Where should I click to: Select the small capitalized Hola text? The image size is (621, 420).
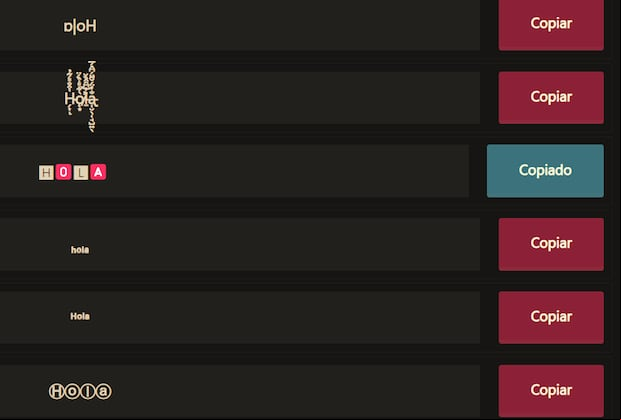[x=80, y=316]
